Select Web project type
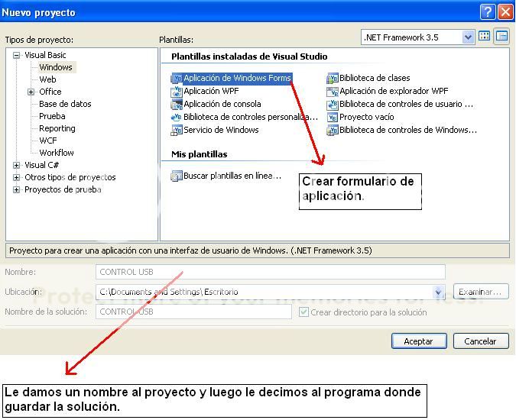Viewport: 516px width, 420px height. (47, 79)
